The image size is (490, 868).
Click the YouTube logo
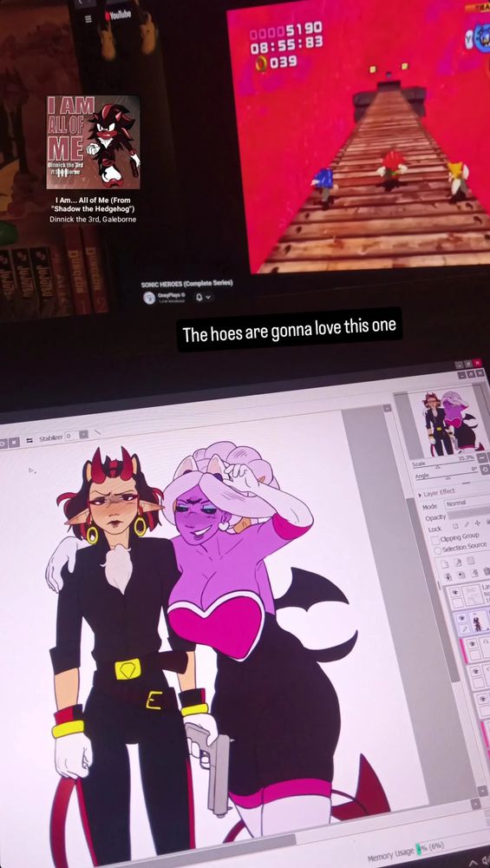(118, 15)
